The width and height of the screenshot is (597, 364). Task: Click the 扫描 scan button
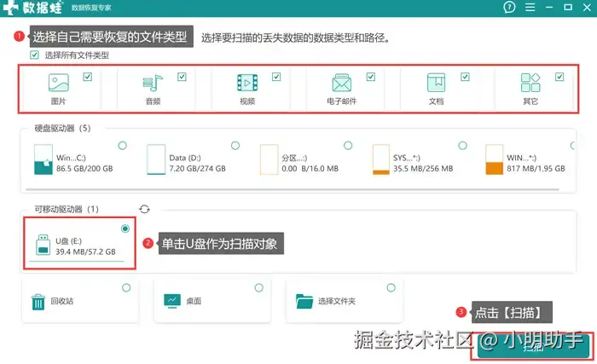point(533,347)
